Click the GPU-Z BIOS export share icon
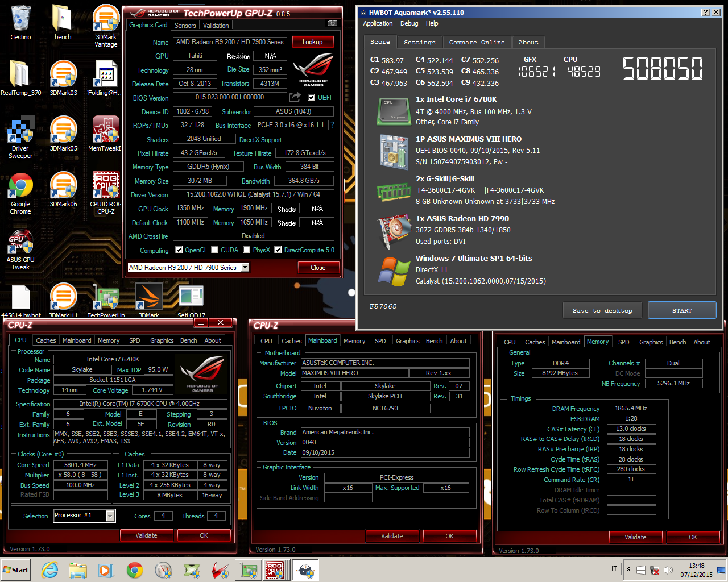Viewport: 728px width, 582px height. tap(295, 97)
